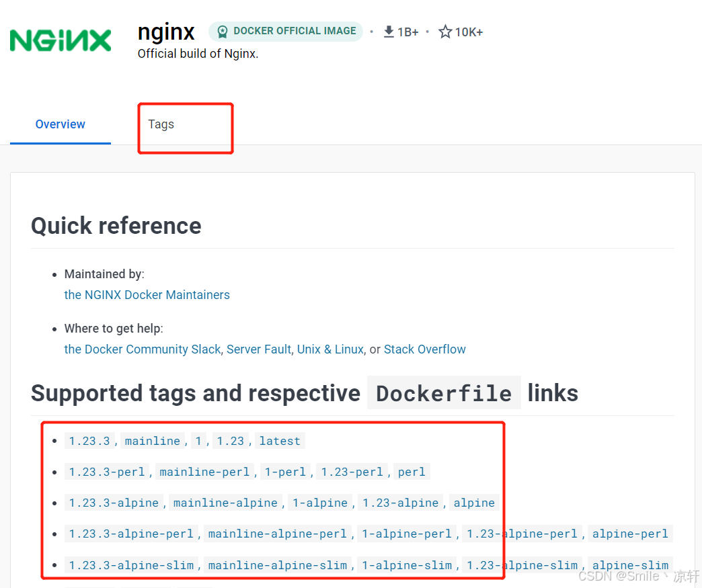
Task: Click the 10K+ stars count text
Action: pos(469,32)
